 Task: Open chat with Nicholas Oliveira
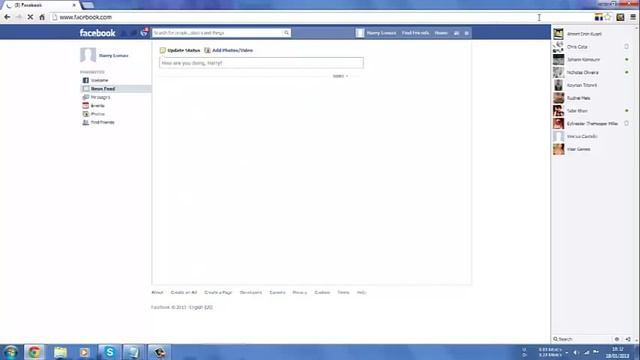[x=591, y=72]
